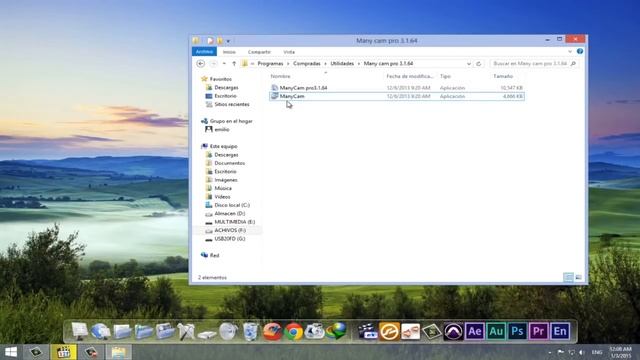Sort by the Nombre column header
Image resolution: width=640 pixels, height=360 pixels.
tap(280, 76)
